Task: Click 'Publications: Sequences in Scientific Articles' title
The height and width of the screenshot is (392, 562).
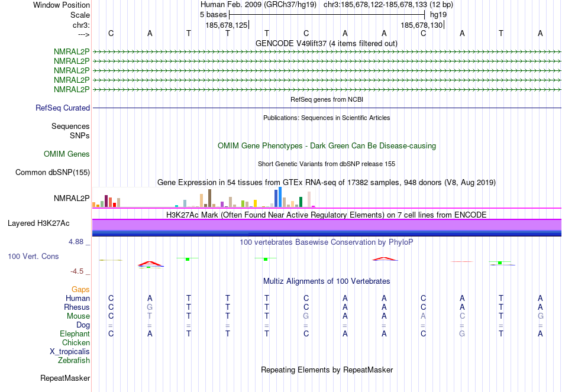Action: 327,118
